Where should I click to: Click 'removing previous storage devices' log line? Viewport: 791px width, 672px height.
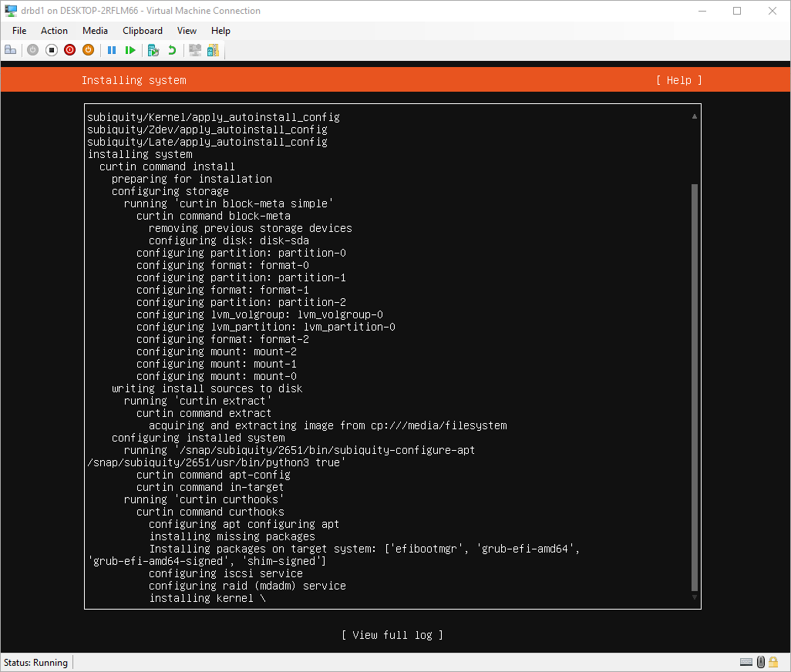251,228
